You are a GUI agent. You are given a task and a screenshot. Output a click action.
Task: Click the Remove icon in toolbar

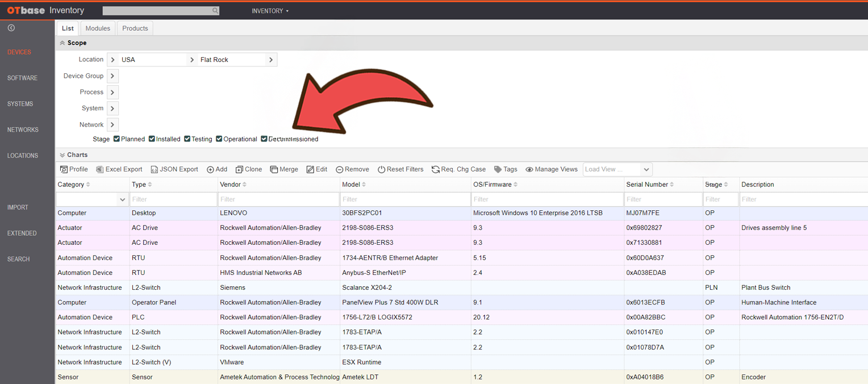click(339, 169)
